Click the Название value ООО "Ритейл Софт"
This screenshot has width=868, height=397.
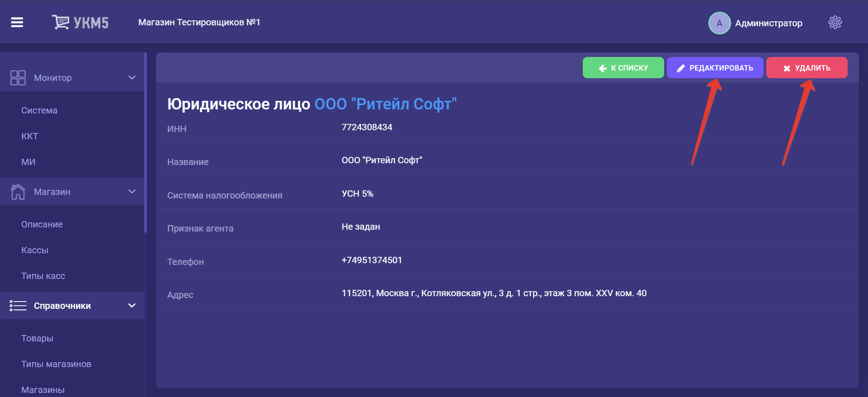[382, 160]
